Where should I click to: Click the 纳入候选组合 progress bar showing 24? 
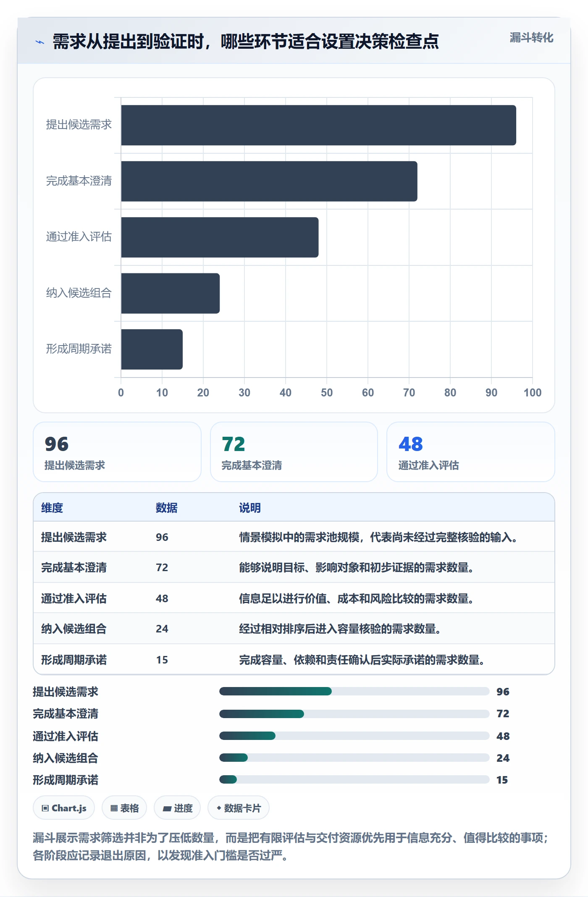354,758
